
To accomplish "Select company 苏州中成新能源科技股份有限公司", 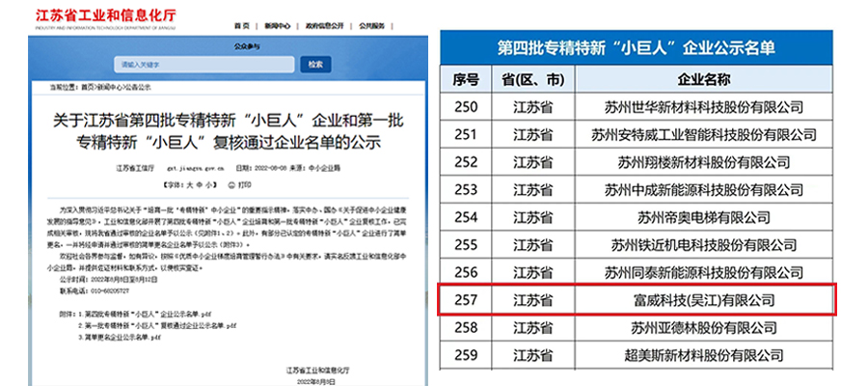I will 704,189.
